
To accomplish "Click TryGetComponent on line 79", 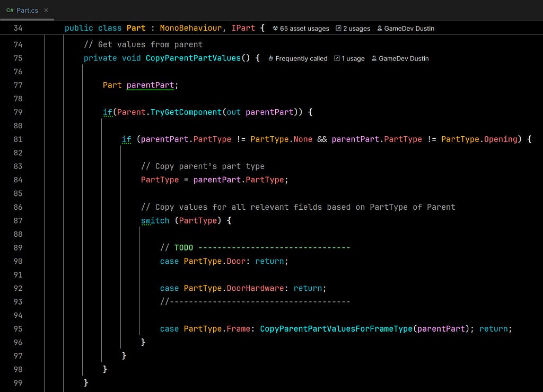I will pos(186,112).
